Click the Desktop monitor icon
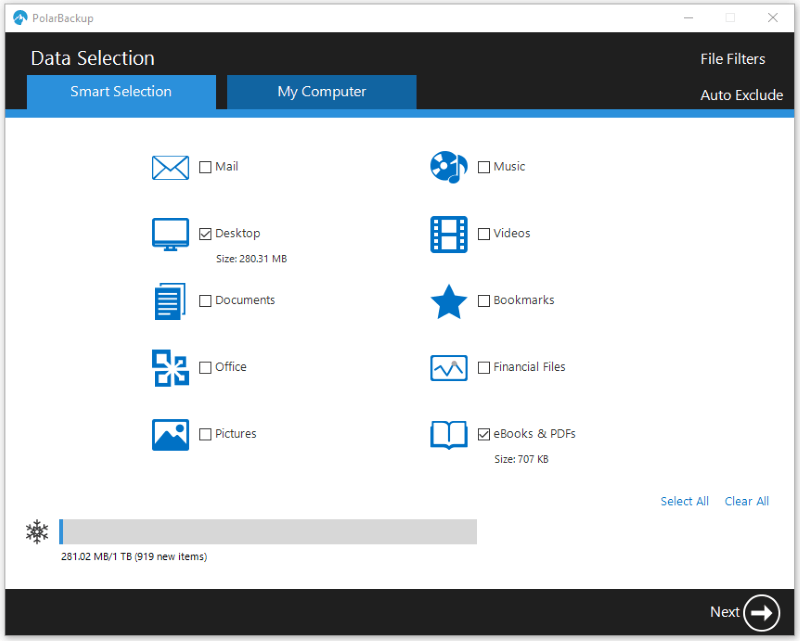The width and height of the screenshot is (800, 641). click(170, 234)
